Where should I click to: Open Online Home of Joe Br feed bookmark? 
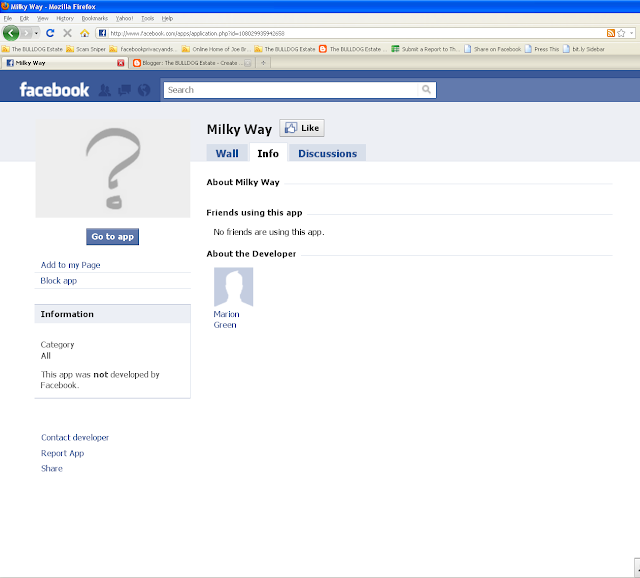point(216,49)
